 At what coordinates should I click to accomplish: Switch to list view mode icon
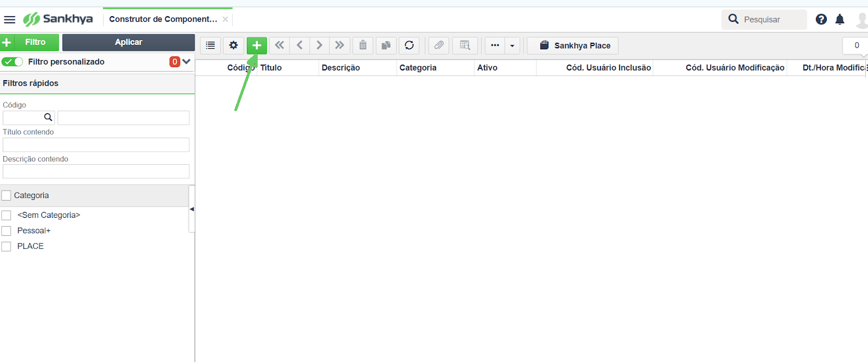(x=210, y=46)
